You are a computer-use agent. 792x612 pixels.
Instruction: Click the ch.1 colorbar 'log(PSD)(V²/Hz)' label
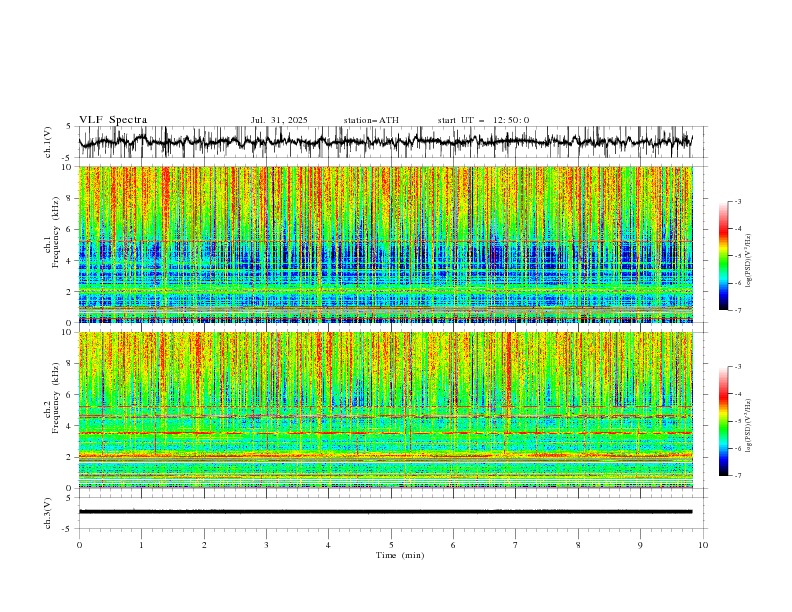(748, 261)
